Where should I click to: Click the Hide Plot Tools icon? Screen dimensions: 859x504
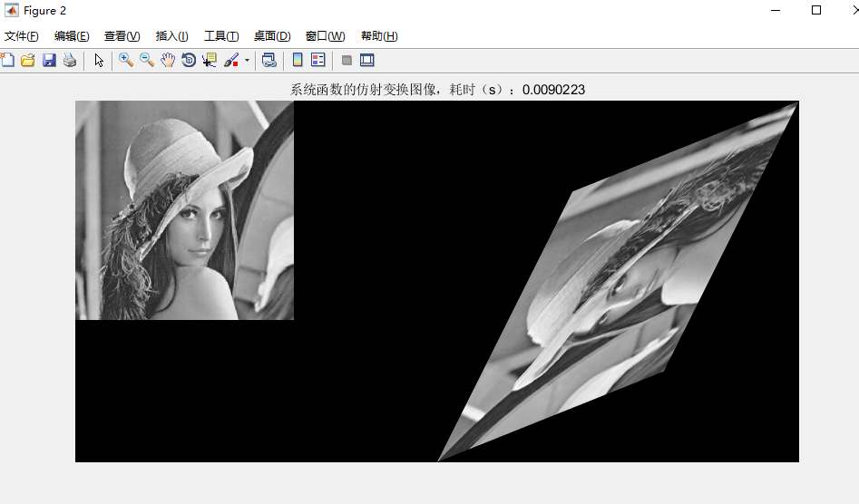347,60
